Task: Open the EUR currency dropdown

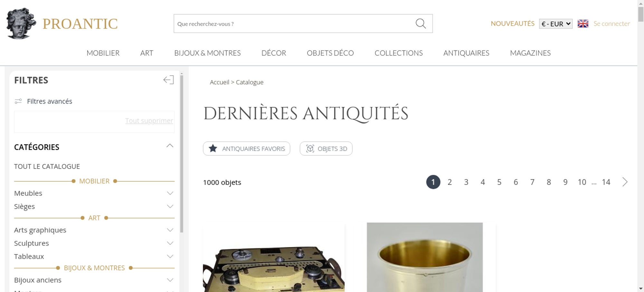Action: (x=556, y=24)
